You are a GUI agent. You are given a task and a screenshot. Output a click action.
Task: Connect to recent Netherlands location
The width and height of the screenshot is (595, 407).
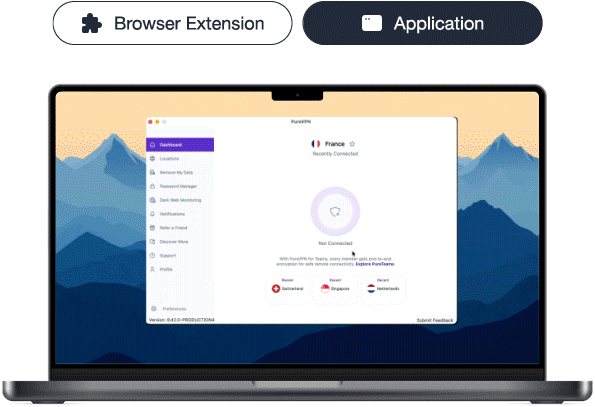coord(383,289)
